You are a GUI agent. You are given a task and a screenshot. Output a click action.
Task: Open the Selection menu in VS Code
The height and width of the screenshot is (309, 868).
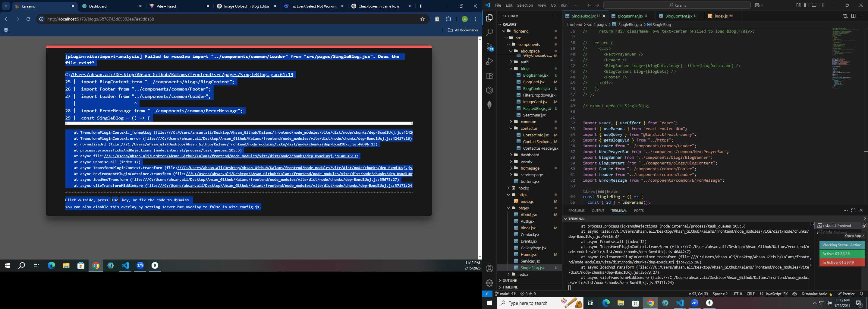coord(525,5)
